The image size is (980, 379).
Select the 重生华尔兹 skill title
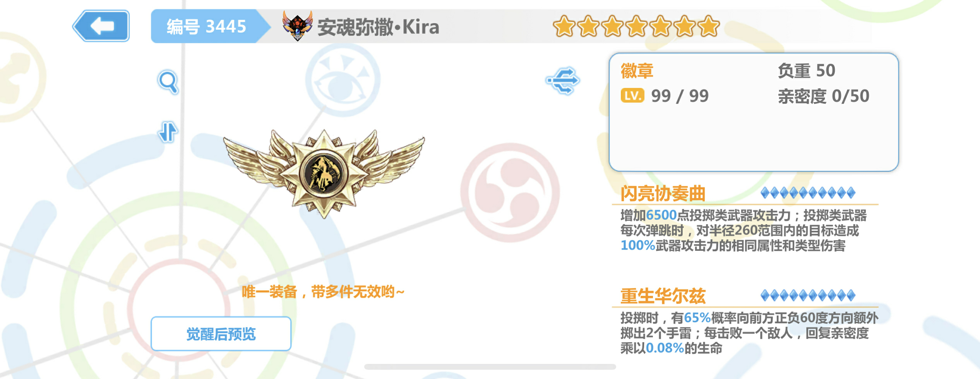(663, 296)
